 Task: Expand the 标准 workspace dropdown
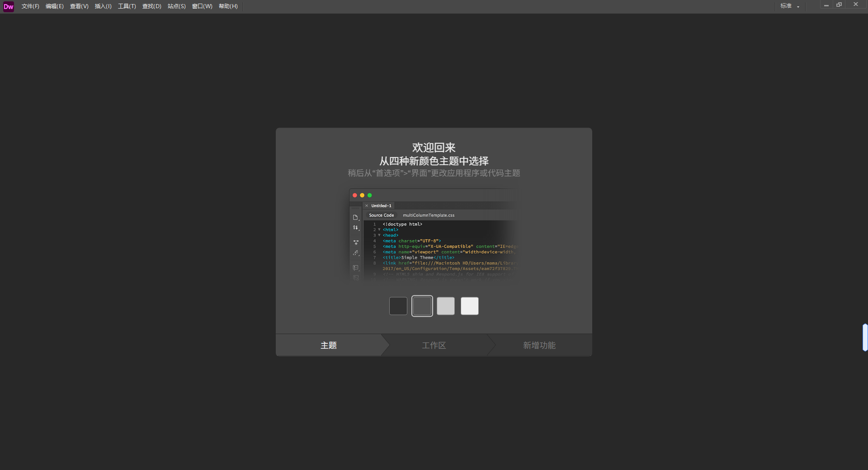pyautogui.click(x=789, y=6)
